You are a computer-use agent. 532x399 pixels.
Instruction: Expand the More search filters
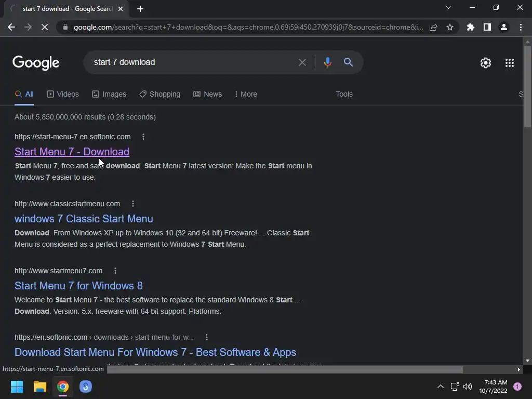pos(246,95)
